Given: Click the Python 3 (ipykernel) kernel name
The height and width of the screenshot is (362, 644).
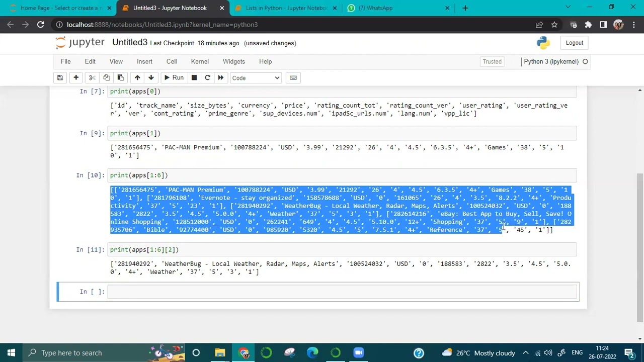Looking at the screenshot, I should [551, 61].
